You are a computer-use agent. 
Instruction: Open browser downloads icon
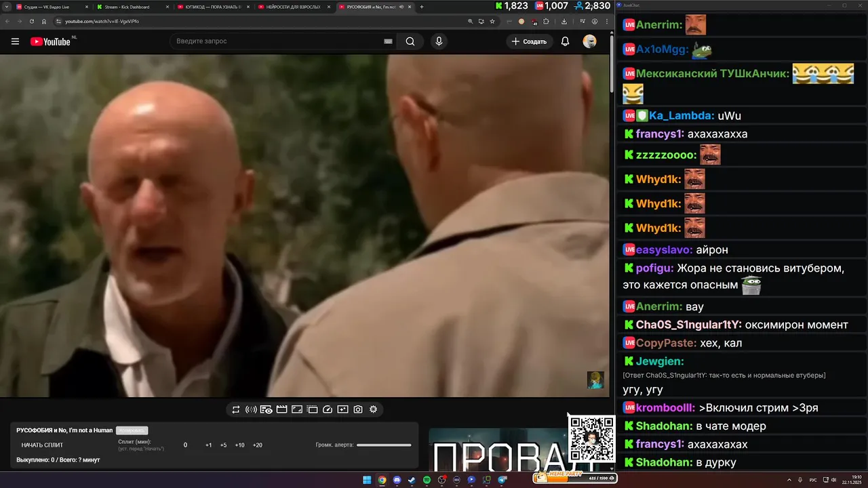coord(564,21)
